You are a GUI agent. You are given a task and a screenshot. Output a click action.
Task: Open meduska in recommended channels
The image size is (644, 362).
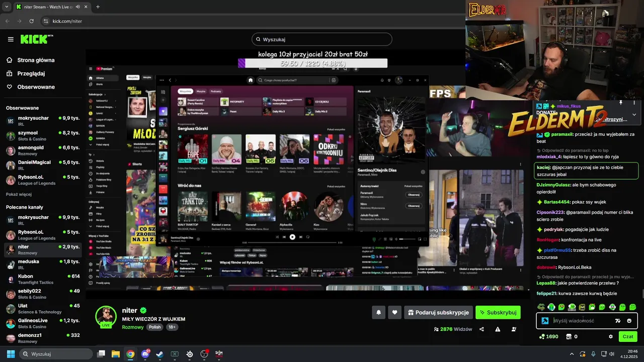click(43, 264)
